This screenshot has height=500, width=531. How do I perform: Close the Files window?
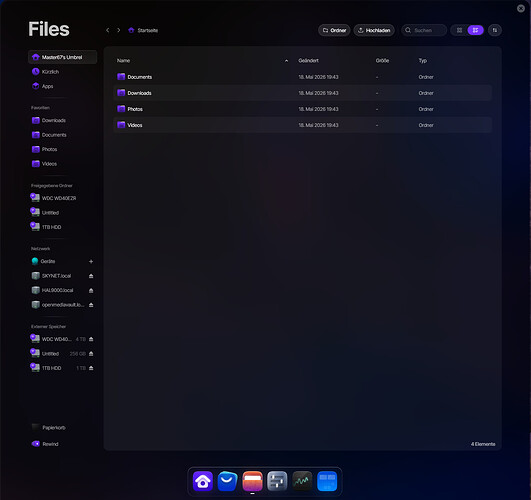click(521, 8)
